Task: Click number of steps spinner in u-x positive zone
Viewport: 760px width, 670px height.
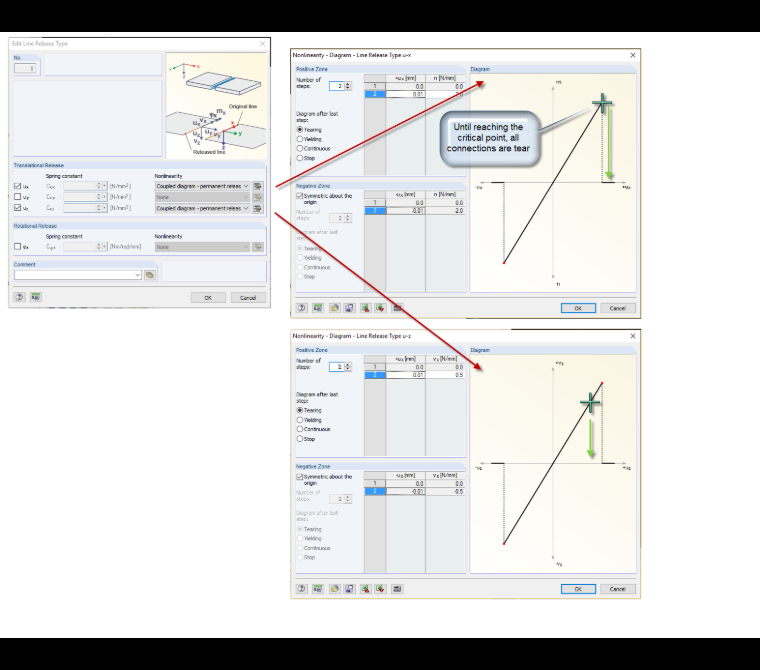Action: (348, 86)
